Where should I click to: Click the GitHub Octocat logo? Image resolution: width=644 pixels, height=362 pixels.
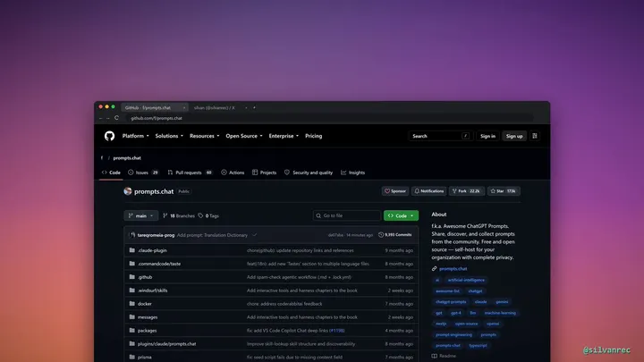[109, 136]
